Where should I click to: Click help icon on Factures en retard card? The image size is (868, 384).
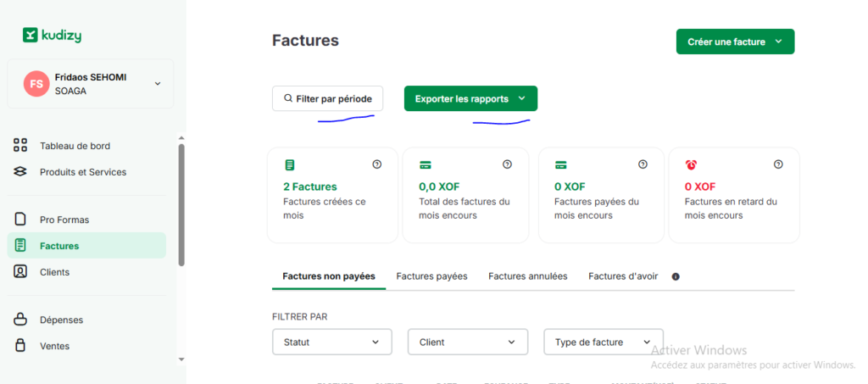coord(778,164)
